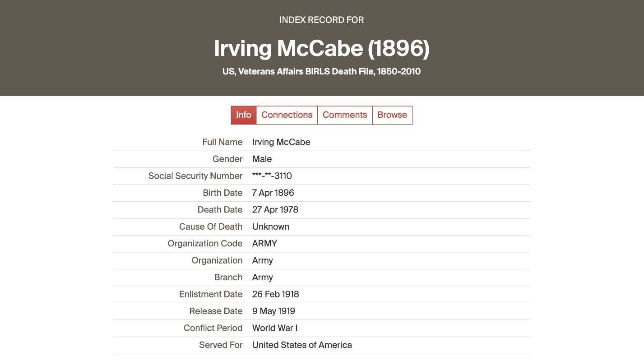Click the Organization Code label
Viewport: 644px width, 361px height.
pos(205,244)
